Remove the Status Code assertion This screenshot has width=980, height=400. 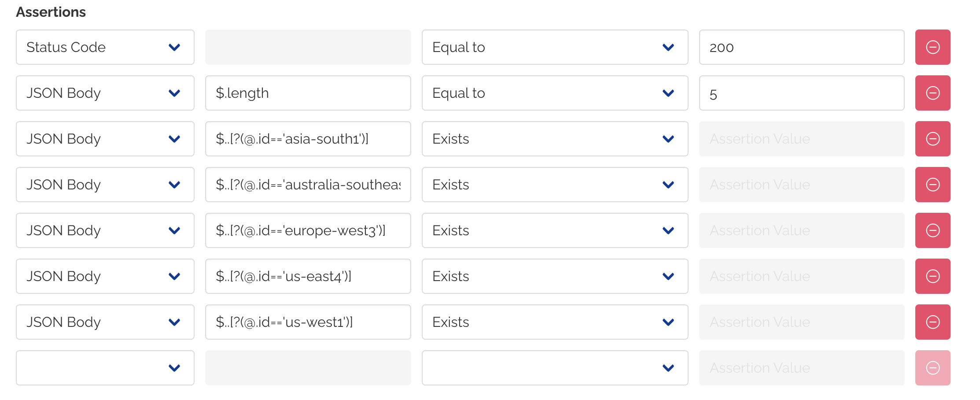point(933,47)
